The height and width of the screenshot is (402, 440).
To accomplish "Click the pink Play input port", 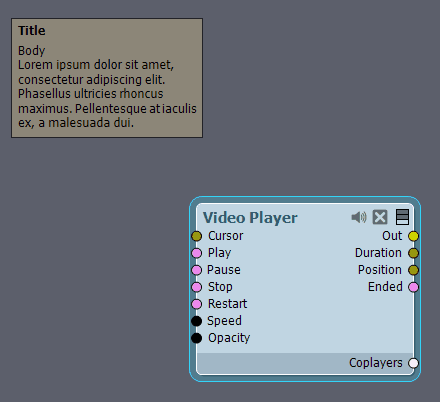I will (197, 253).
